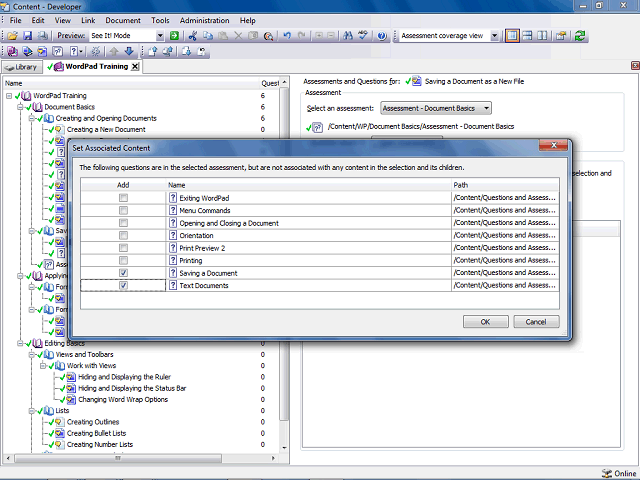The image size is (640, 480).
Task: Click OK in Set Associated Content dialog
Action: click(485, 322)
